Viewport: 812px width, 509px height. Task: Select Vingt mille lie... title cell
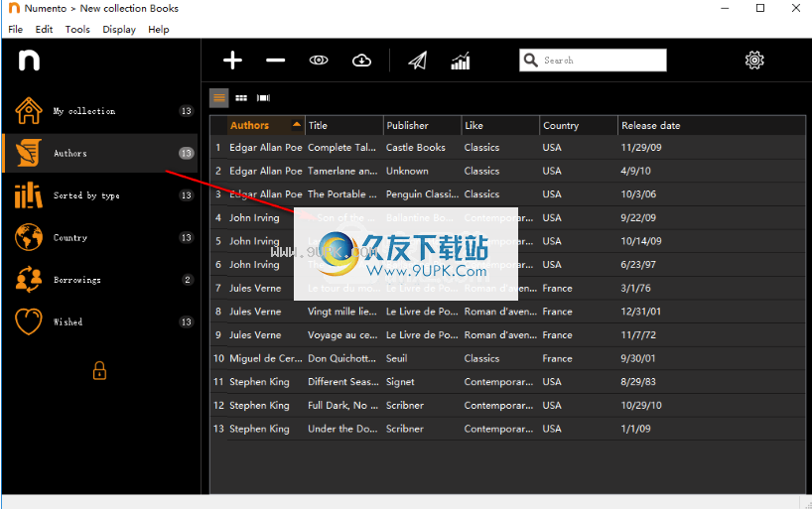click(x=342, y=312)
